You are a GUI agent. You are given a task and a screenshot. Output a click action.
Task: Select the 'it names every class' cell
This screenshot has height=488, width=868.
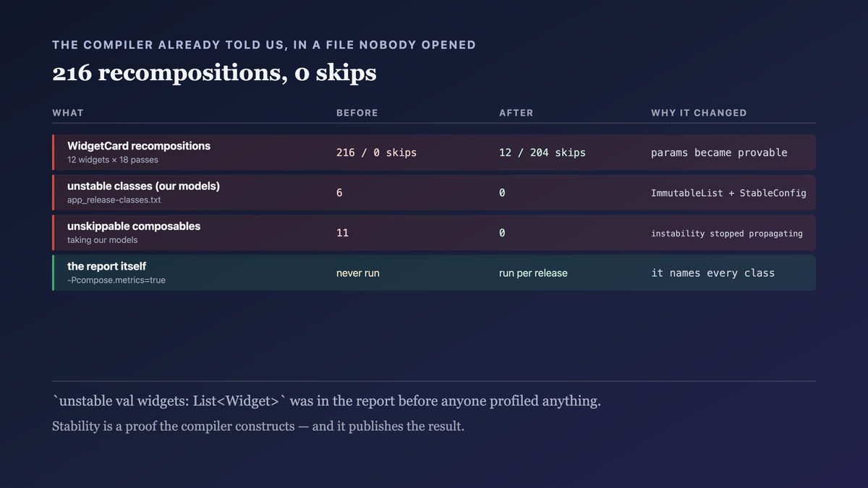tap(712, 273)
